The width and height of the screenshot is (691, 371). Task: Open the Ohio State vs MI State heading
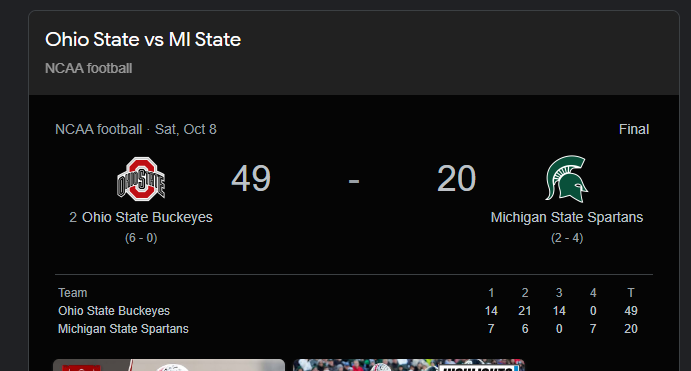click(x=143, y=40)
